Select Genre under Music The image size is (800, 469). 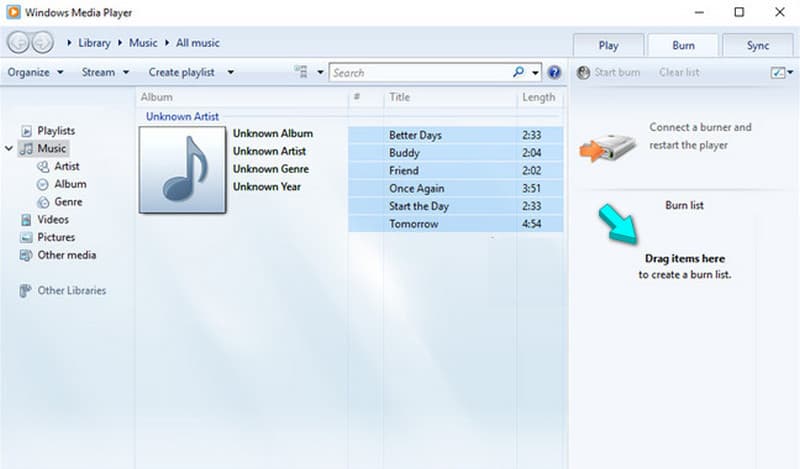point(68,202)
